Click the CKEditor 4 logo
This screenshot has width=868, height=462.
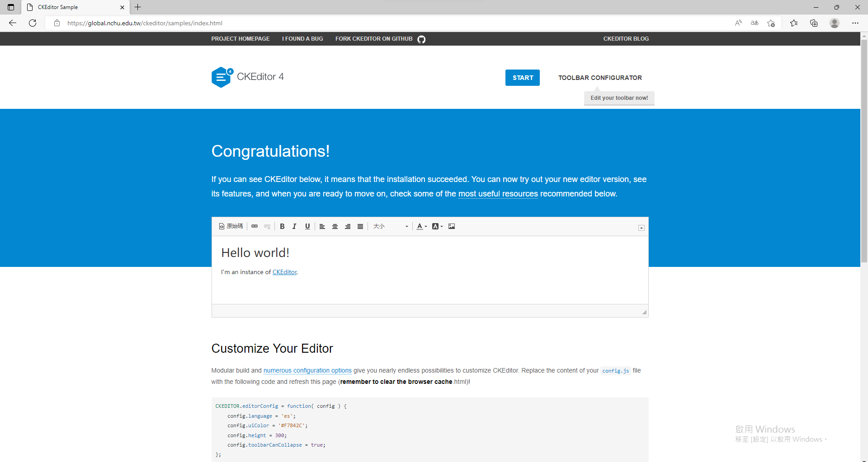[x=248, y=77]
